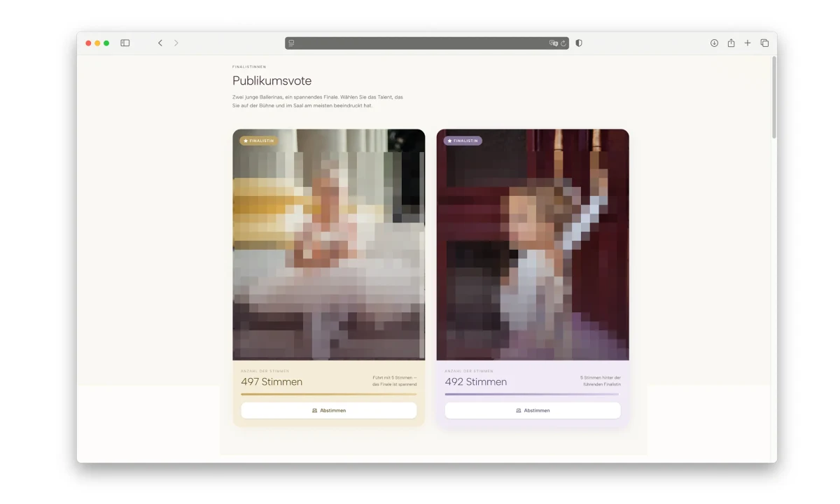Screen dimensions: 840x504
Task: Select the Publikumsvote heading
Action: coord(272,80)
